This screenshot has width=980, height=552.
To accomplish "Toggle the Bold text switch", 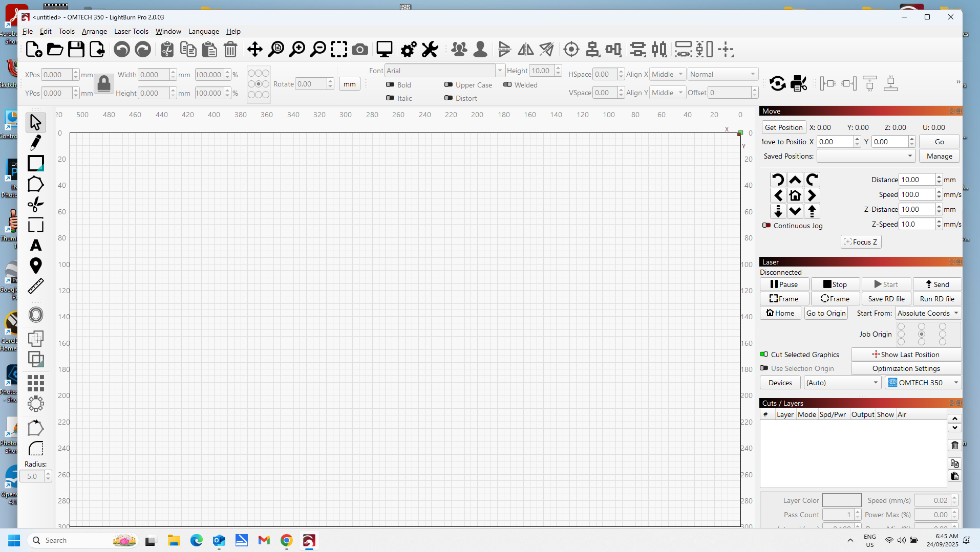I will pos(390,85).
